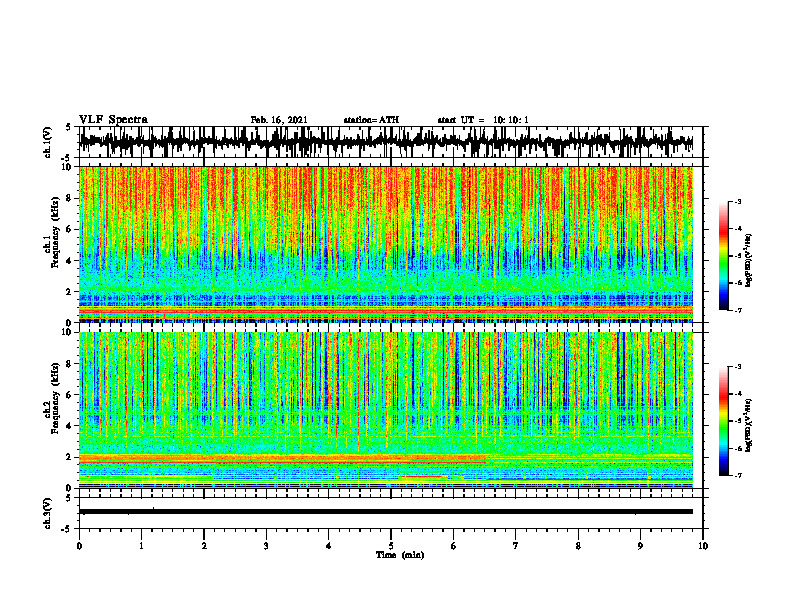Click the ch.1 color scale bar
This screenshot has width=792, height=612.
pos(723,256)
